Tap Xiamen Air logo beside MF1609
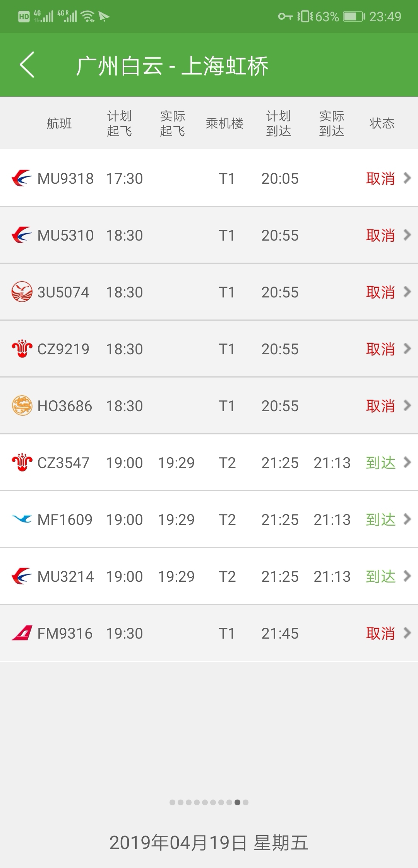Screen dimensions: 418x868 [22, 519]
